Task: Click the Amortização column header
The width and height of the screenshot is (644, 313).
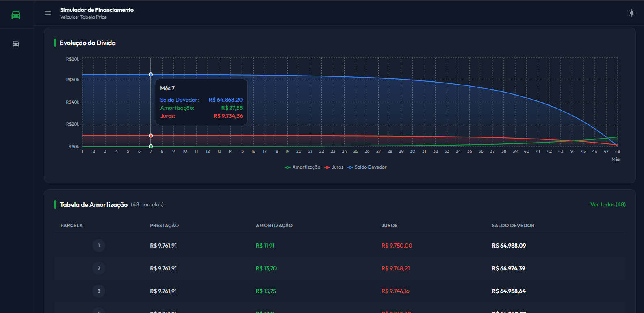Action: tap(274, 226)
